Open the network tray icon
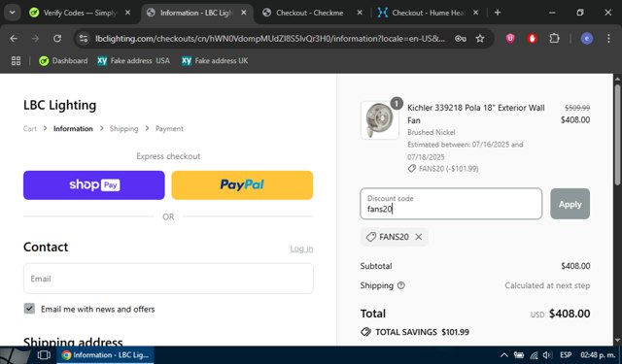Viewport: 622px width, 364px height. [534, 355]
